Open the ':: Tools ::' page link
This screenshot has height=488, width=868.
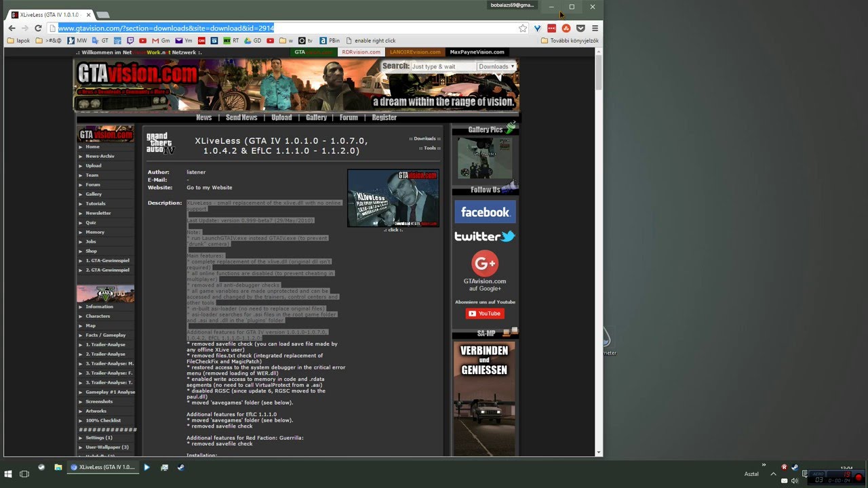pyautogui.click(x=429, y=148)
